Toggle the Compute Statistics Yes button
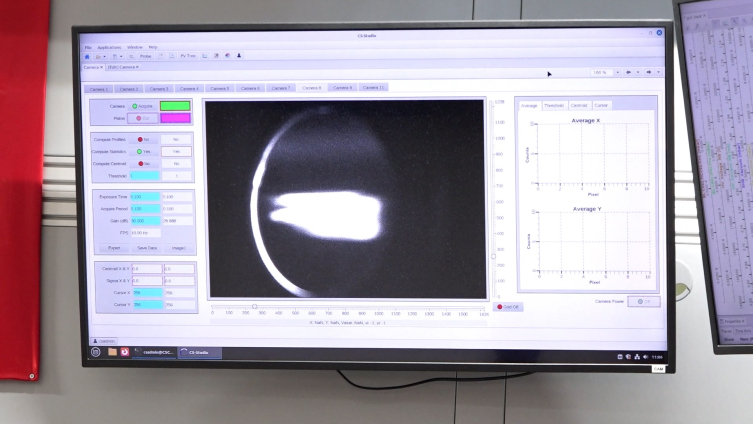The image size is (753, 424). 144,152
